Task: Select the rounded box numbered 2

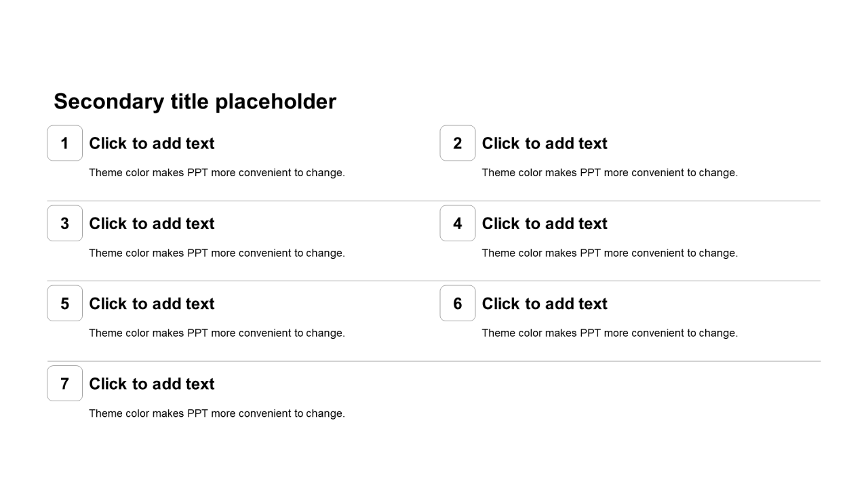Action: pyautogui.click(x=458, y=143)
